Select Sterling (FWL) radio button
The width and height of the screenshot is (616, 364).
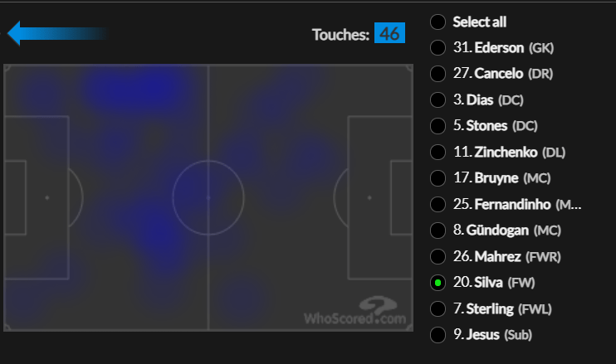438,308
